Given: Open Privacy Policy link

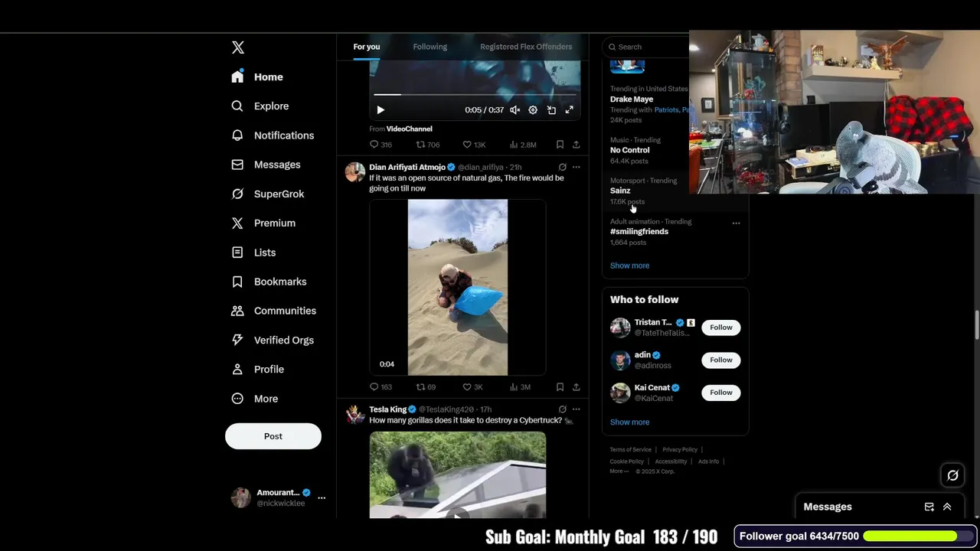Looking at the screenshot, I should (680, 450).
